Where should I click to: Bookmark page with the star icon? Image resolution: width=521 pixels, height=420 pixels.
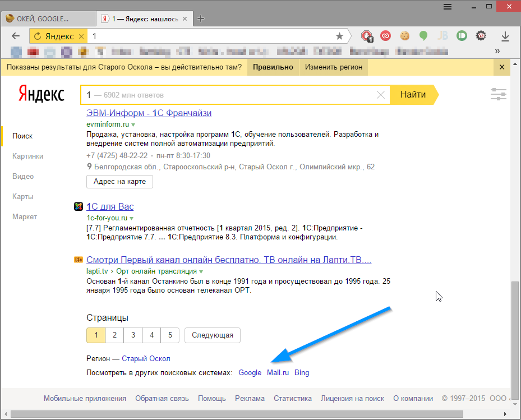point(339,36)
